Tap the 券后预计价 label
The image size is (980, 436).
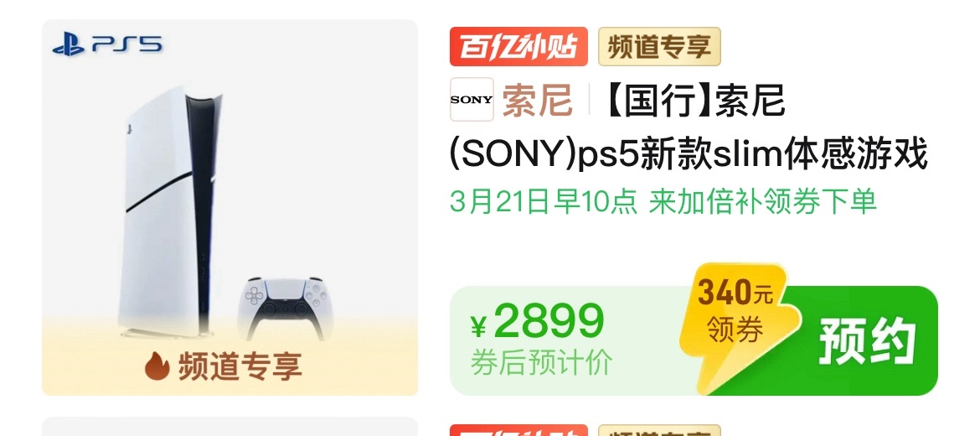pos(541,363)
